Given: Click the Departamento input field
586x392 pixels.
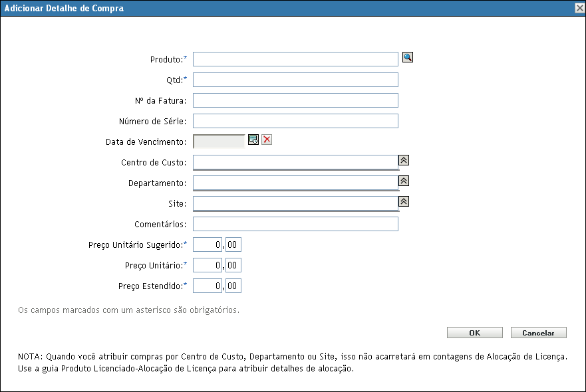Looking at the screenshot, I should [295, 183].
